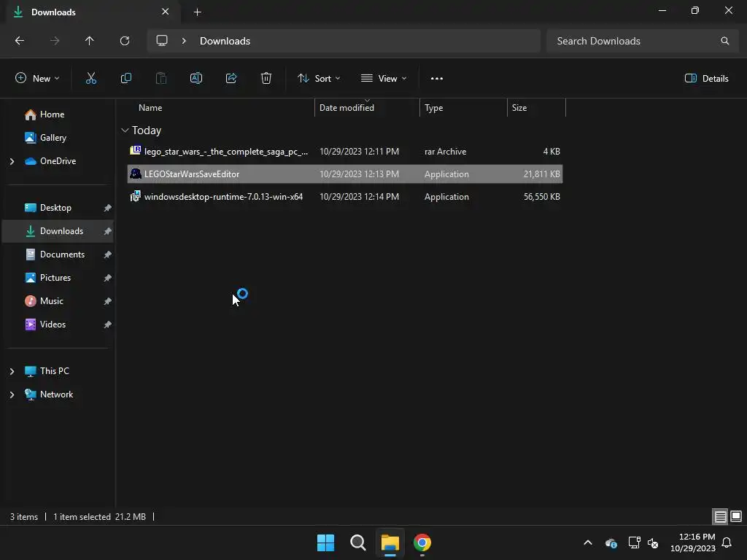Viewport: 747px width, 560px height.
Task: Open a new tab with plus button
Action: pyautogui.click(x=198, y=12)
